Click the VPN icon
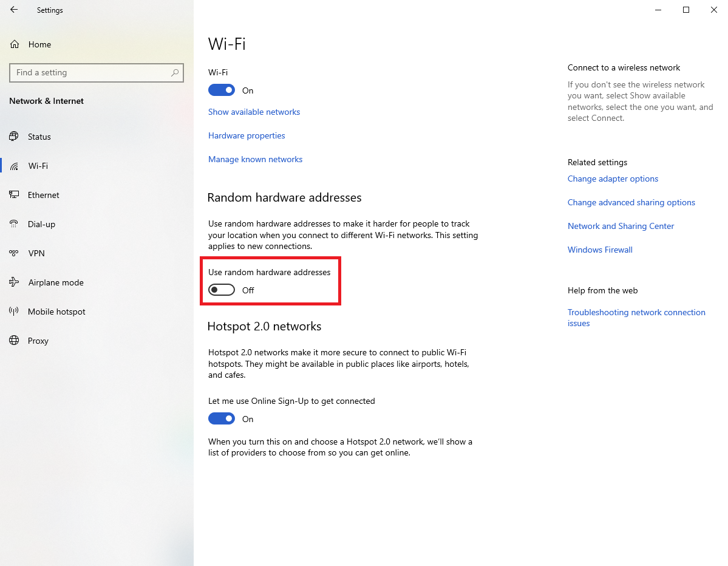The height and width of the screenshot is (566, 728). click(15, 253)
